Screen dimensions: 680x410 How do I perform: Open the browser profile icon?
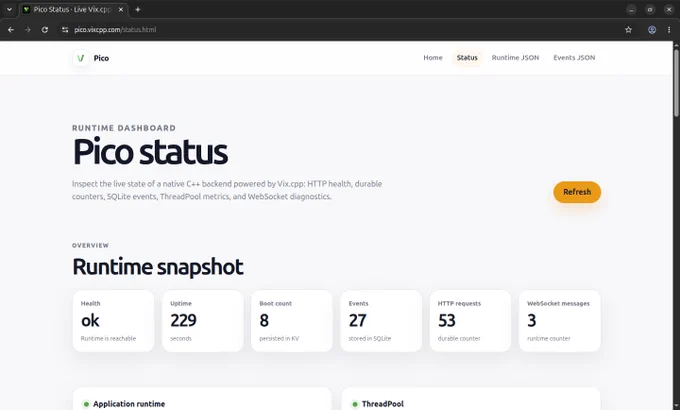[x=652, y=30]
